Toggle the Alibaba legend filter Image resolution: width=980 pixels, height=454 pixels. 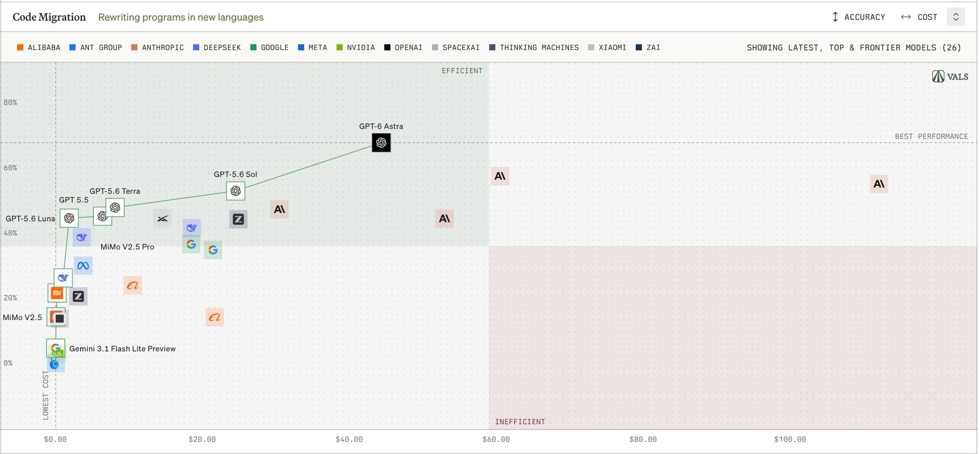coord(39,47)
